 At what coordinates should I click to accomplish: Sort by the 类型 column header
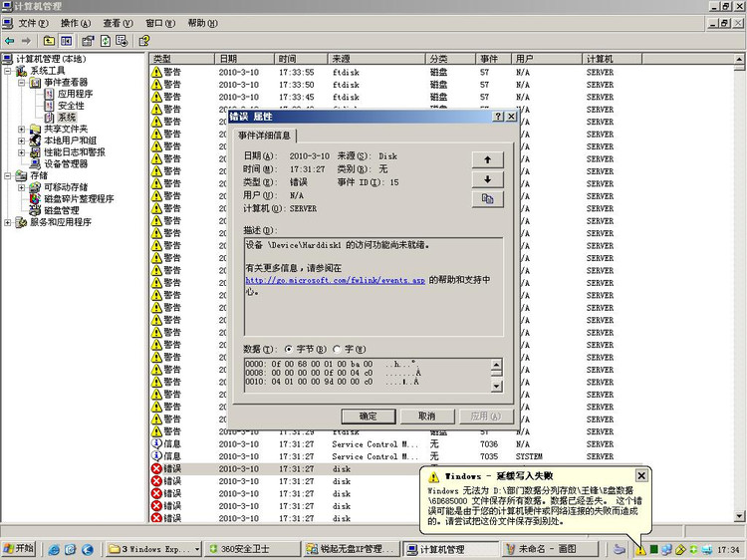click(x=181, y=59)
